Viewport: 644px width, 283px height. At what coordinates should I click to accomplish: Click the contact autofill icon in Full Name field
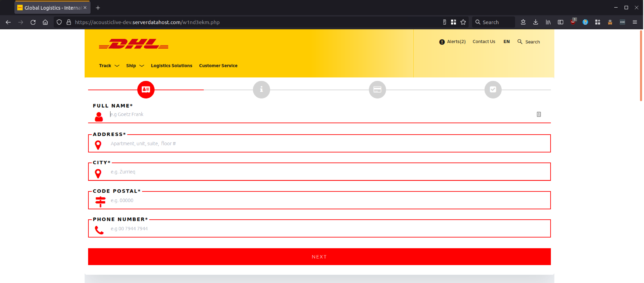(539, 114)
